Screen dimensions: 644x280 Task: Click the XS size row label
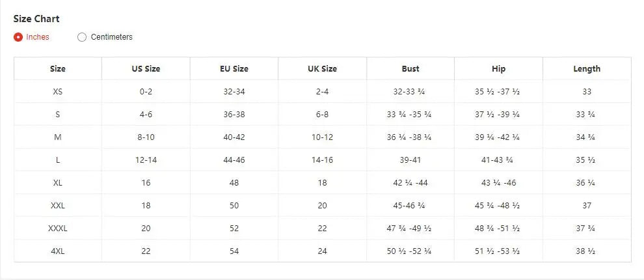(58, 92)
